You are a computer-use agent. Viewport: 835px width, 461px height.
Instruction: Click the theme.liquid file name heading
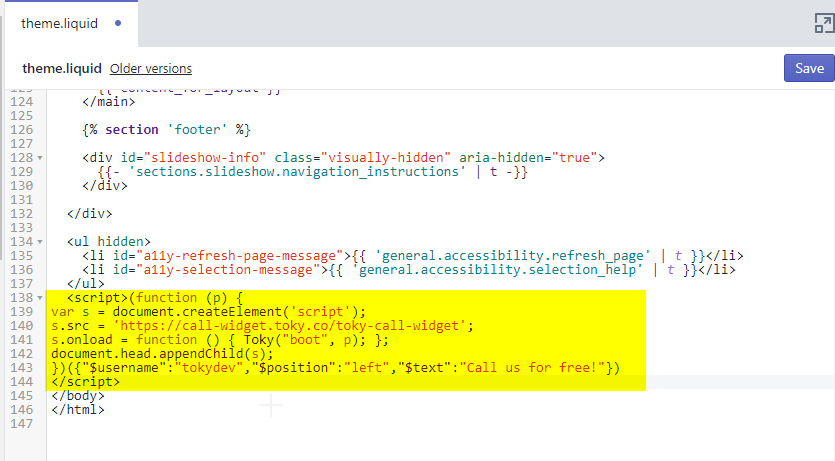(62, 69)
